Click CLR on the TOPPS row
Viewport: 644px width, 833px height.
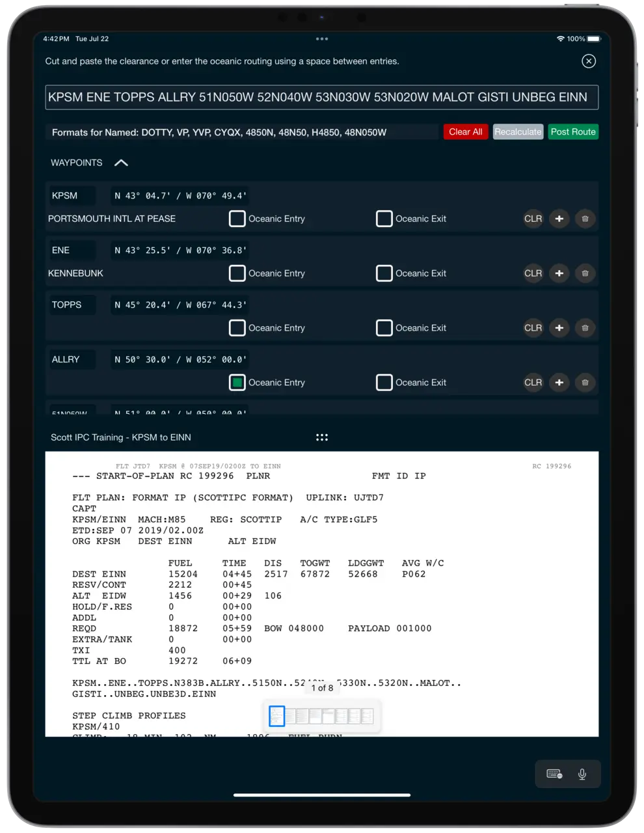click(533, 328)
